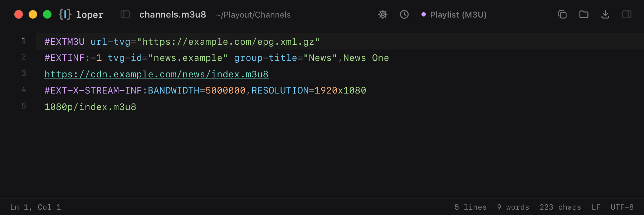Click the #EXTINF tag on line 2
The height and width of the screenshot is (215, 644).
[x=64, y=58]
